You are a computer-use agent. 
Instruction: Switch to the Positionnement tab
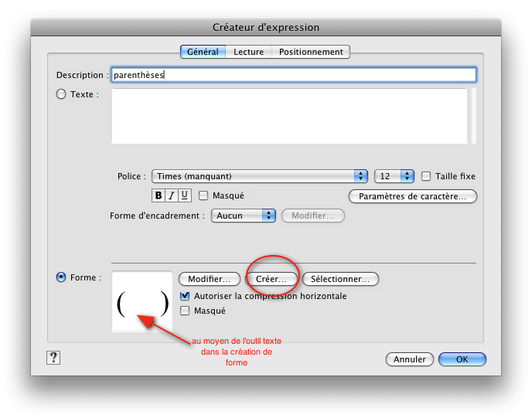[x=311, y=52]
